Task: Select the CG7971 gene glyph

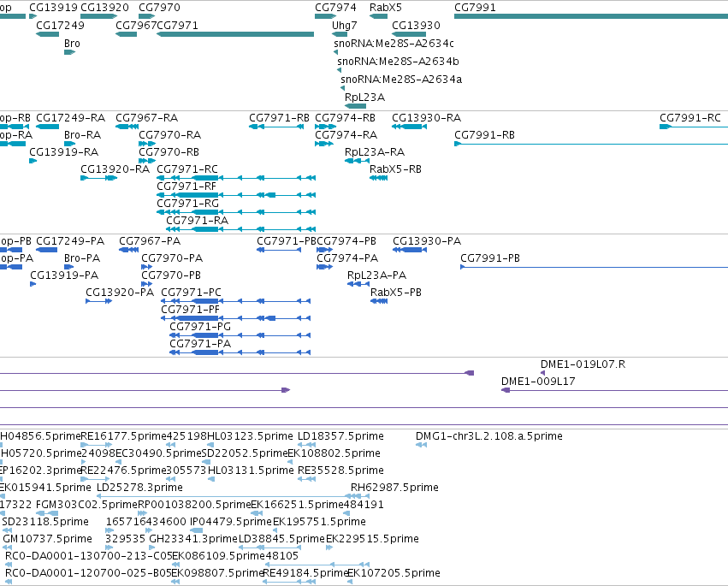Action: (x=235, y=34)
